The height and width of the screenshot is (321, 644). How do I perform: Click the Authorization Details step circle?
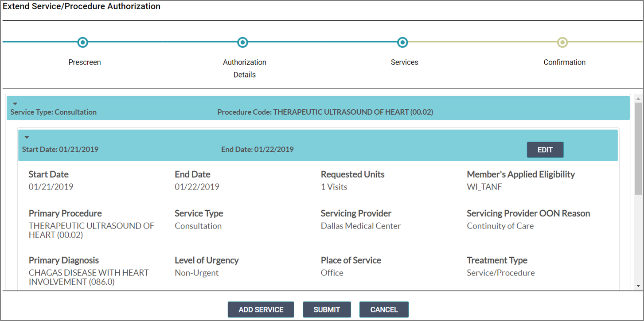(x=242, y=43)
